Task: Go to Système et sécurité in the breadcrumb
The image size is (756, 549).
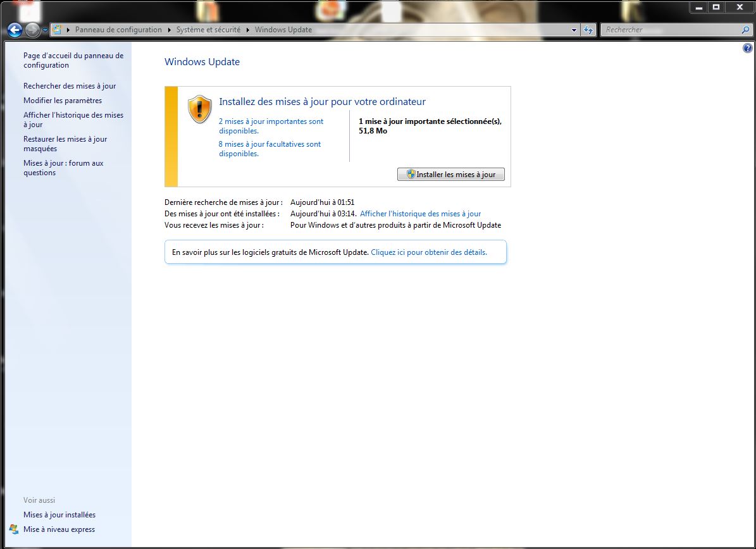Action: pyautogui.click(x=208, y=30)
